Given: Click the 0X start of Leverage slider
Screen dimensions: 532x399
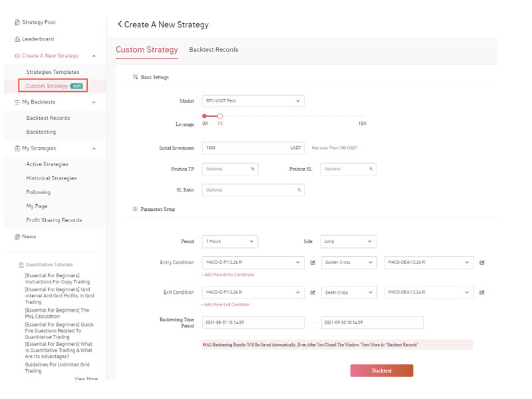Looking at the screenshot, I should tap(205, 116).
